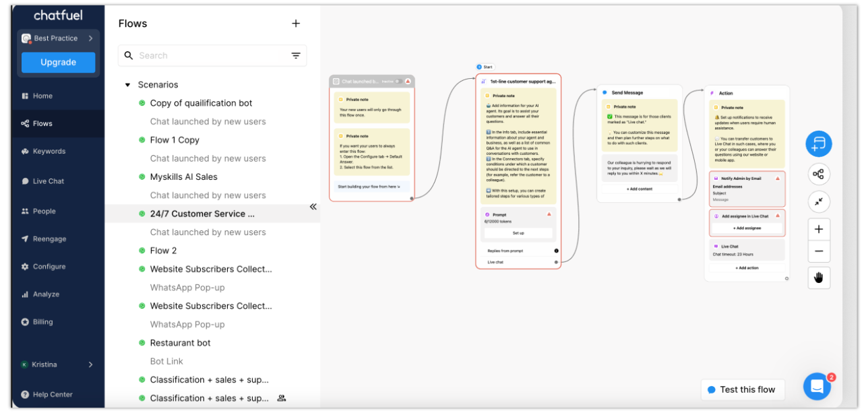The height and width of the screenshot is (413, 868).
Task: Click the Action block lightning icon
Action: tap(712, 93)
